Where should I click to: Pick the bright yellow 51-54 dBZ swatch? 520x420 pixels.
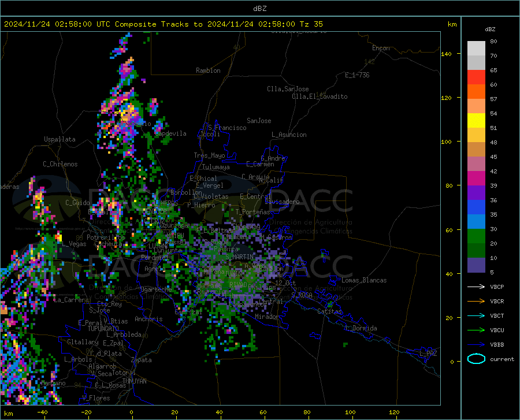click(x=476, y=121)
